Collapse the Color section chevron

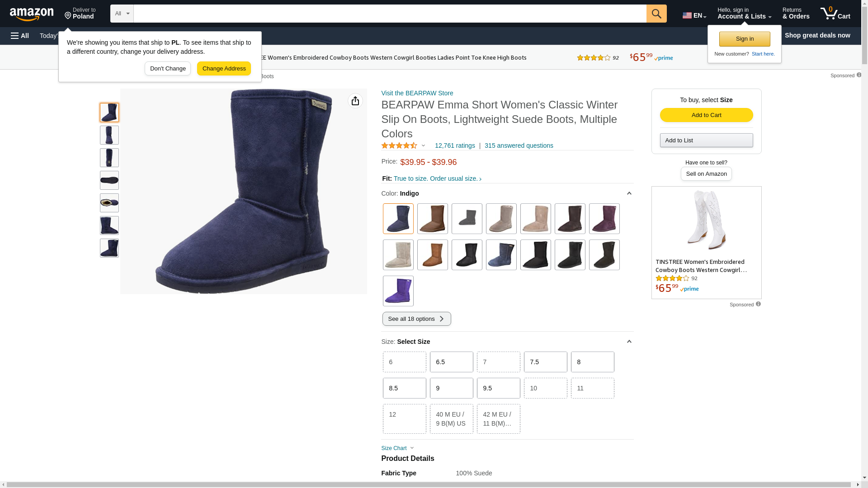[629, 193]
